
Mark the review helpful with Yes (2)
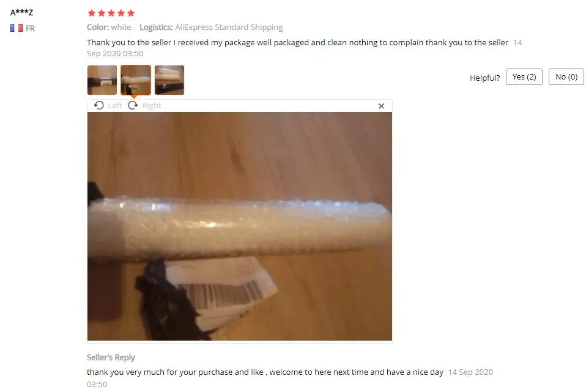click(x=524, y=77)
